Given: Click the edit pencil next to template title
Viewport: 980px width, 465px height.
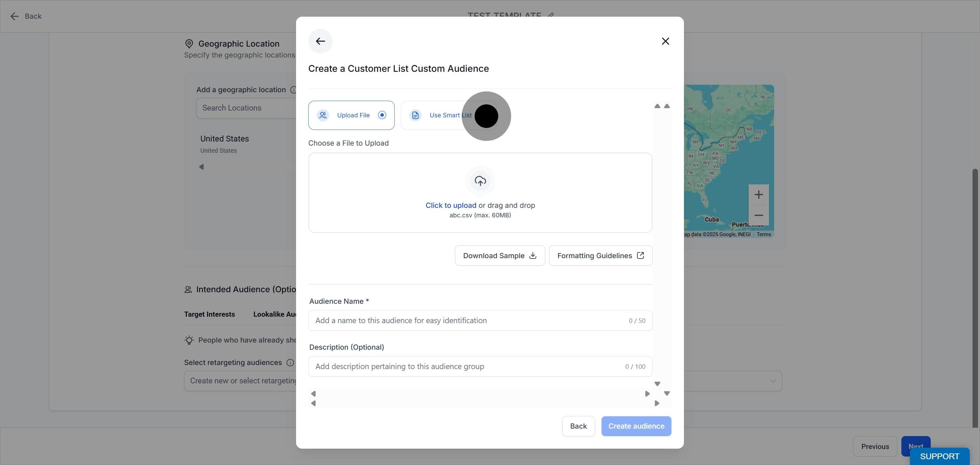Looking at the screenshot, I should [551, 15].
